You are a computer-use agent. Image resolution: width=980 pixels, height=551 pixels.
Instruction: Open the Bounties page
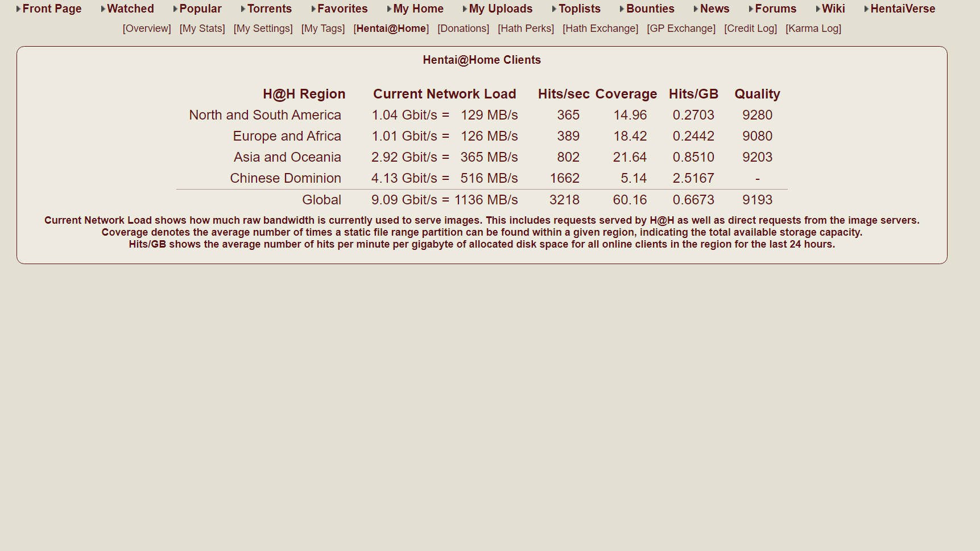coord(650,9)
